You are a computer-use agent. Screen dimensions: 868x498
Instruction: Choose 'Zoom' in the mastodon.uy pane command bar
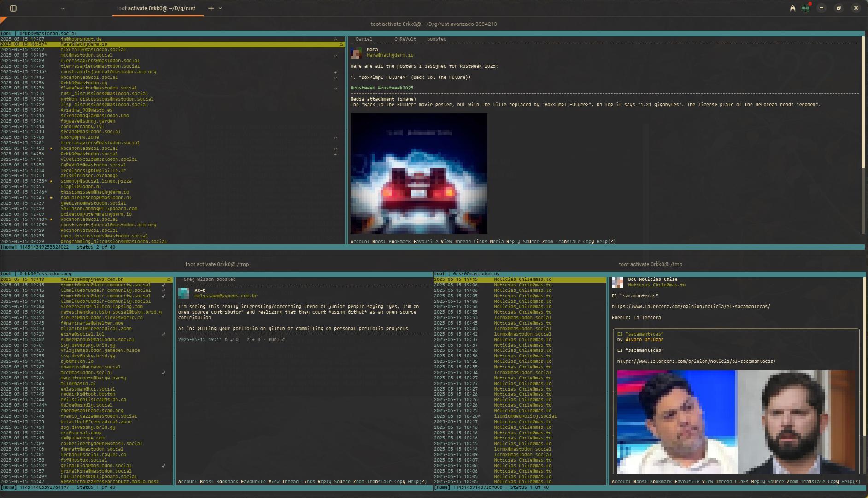tap(792, 482)
